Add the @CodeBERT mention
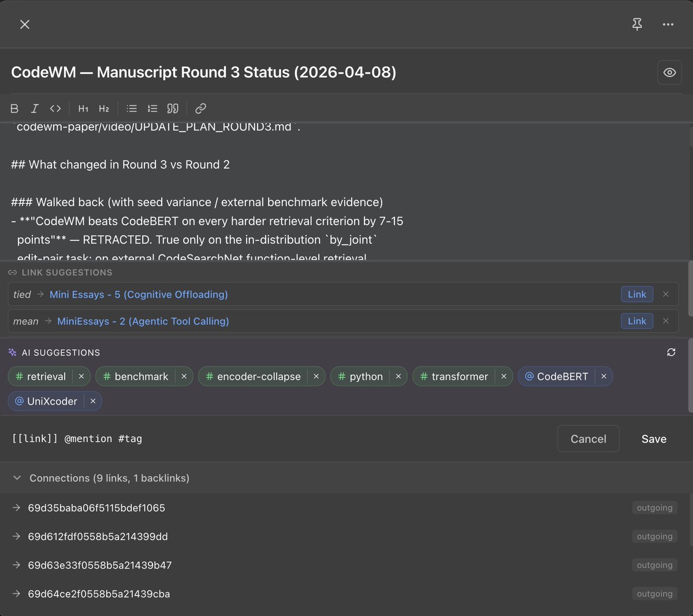 click(557, 376)
